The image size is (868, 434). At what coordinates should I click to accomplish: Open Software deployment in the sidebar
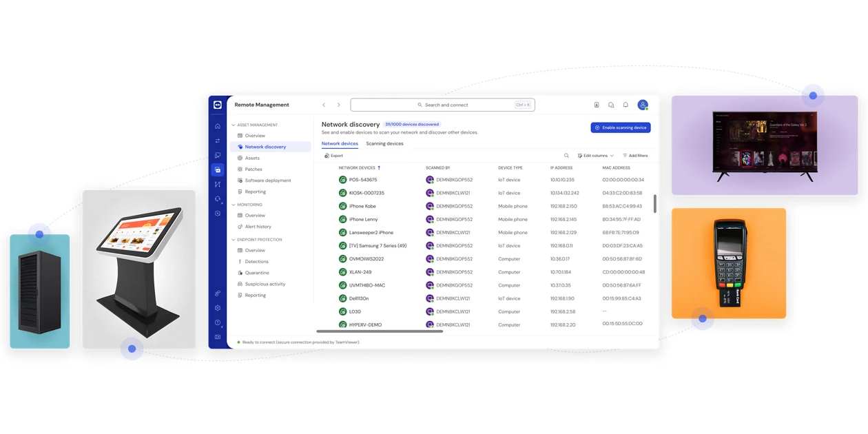tap(268, 180)
